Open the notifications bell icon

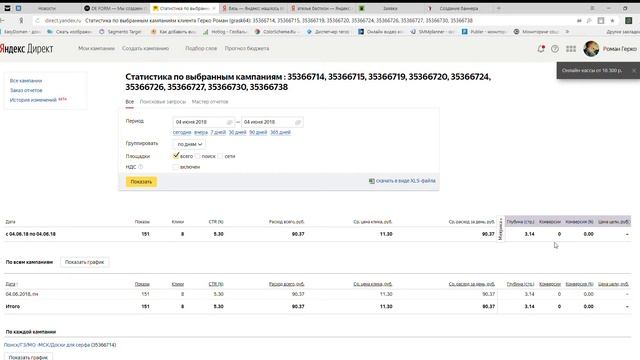pos(541,49)
